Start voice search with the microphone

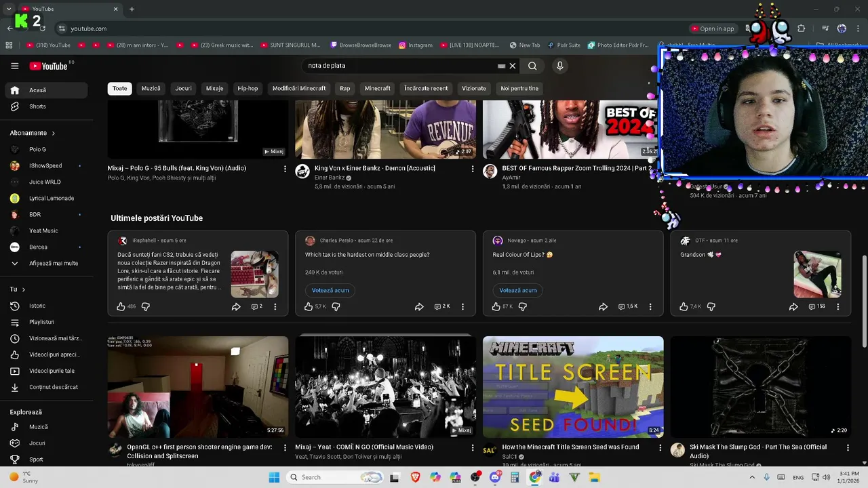click(559, 66)
